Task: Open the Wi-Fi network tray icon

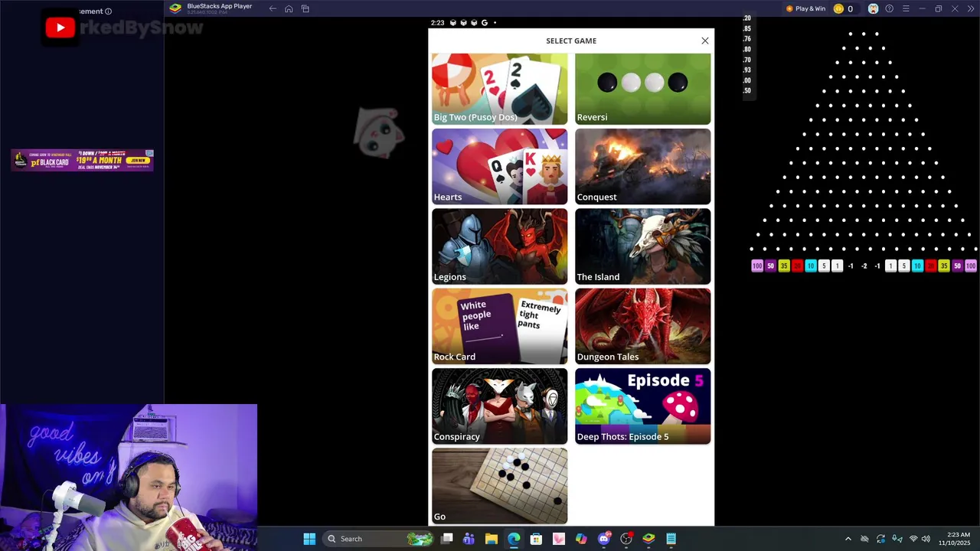Action: click(913, 539)
